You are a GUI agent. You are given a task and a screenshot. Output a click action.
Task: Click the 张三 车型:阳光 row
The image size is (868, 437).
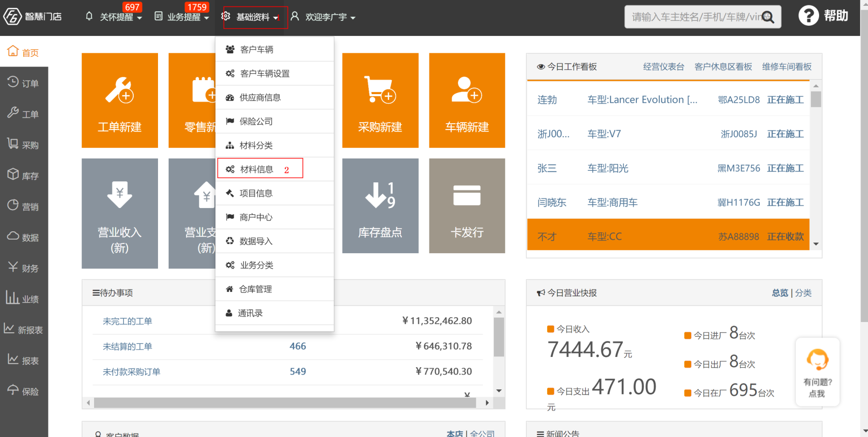tap(668, 168)
